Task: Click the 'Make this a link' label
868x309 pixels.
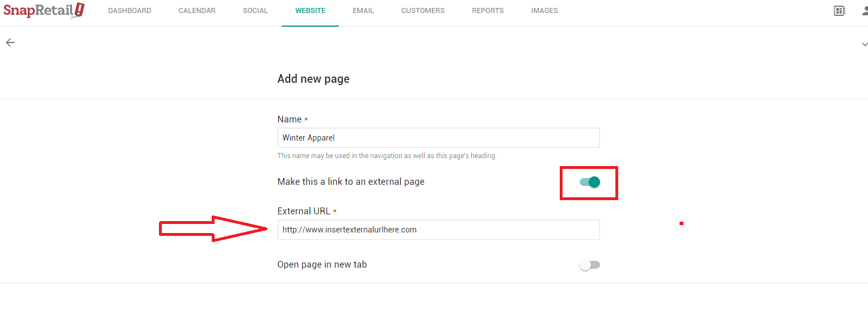Action: pyautogui.click(x=351, y=182)
